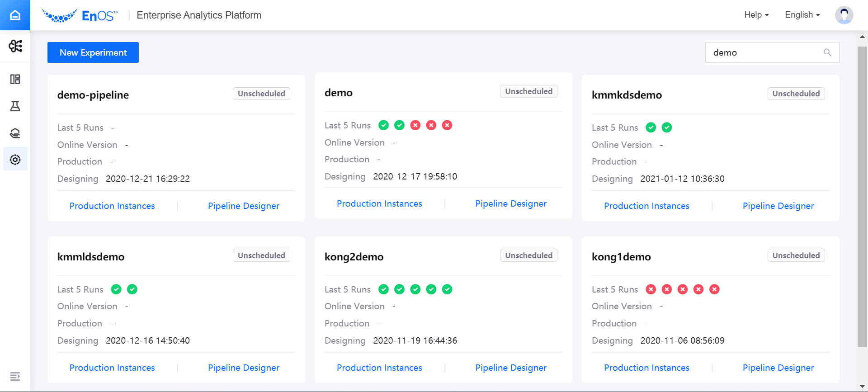The image size is (868, 392).
Task: Expand the sidebar with the bottom menu icon
Action: click(15, 376)
